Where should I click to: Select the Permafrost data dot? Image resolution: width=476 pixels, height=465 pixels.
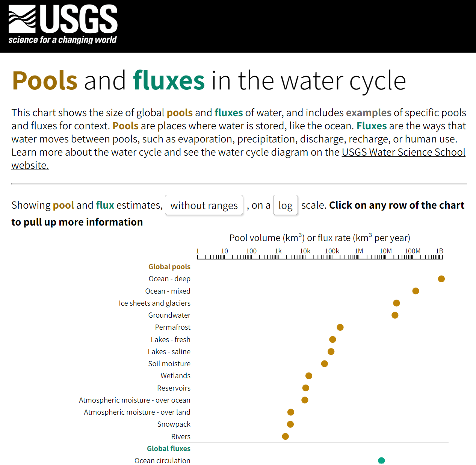(x=340, y=327)
